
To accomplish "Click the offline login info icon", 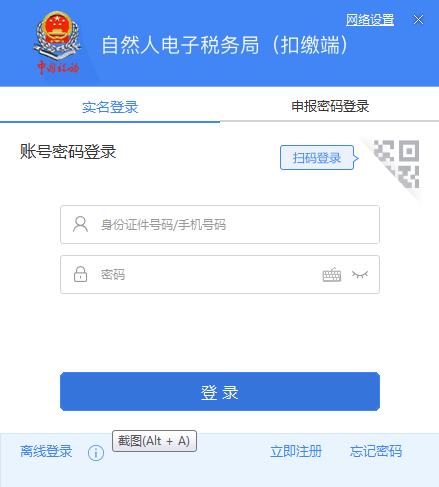I will point(96,453).
